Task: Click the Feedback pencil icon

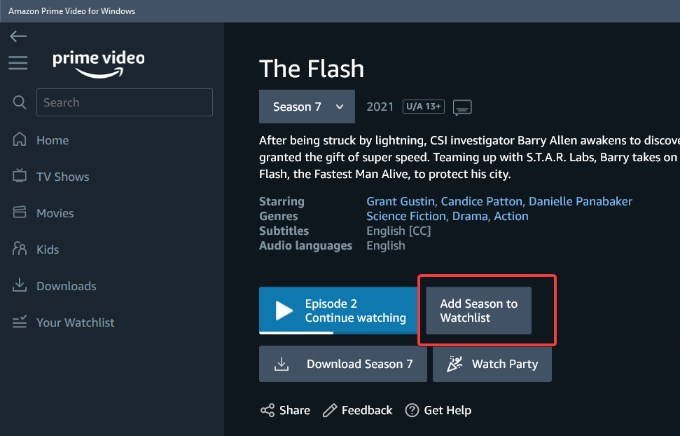Action: pyautogui.click(x=330, y=410)
